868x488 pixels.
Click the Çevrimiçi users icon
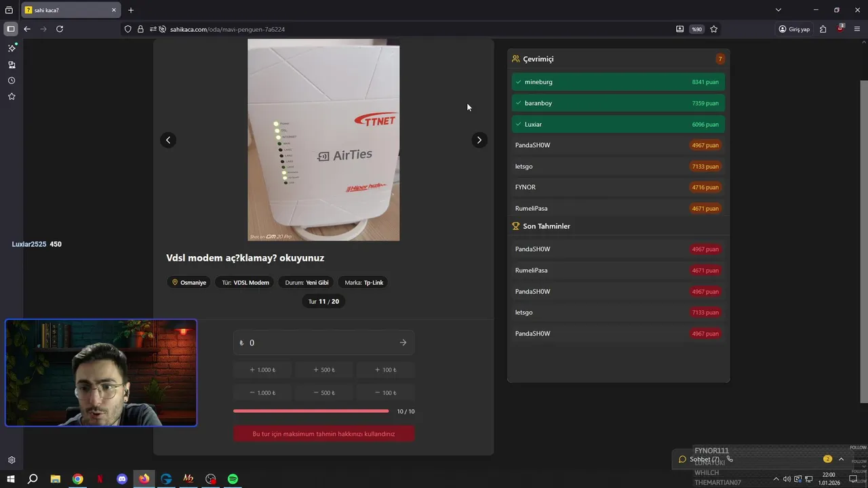click(x=516, y=59)
